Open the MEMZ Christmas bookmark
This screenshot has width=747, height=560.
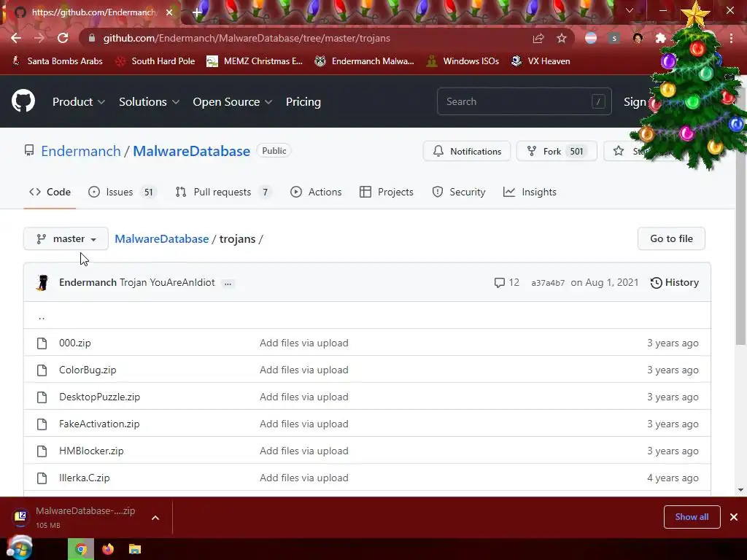[x=255, y=61]
